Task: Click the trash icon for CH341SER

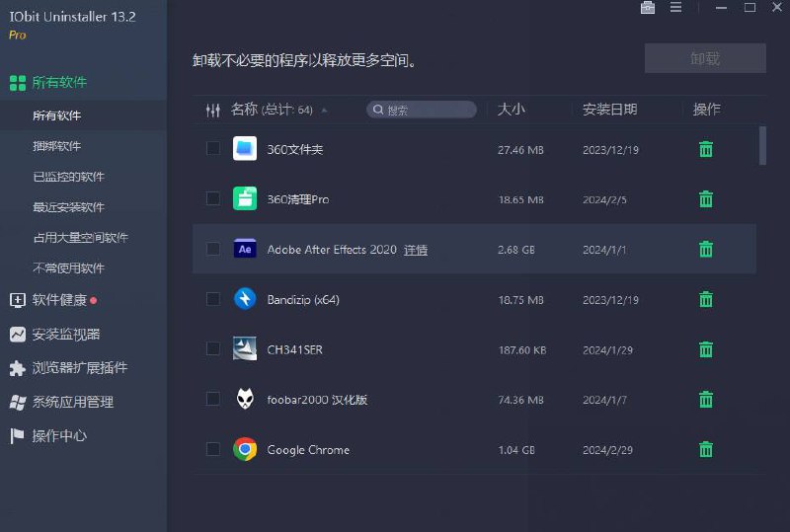Action: click(706, 349)
